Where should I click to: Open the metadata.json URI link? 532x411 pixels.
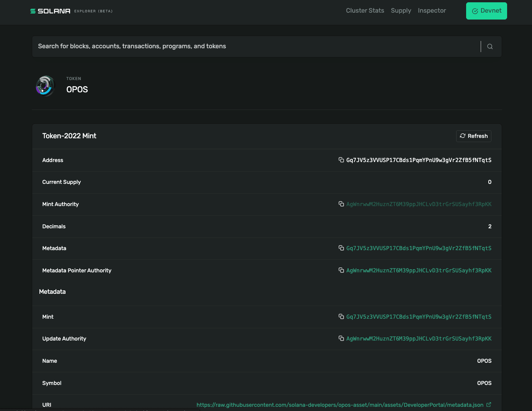pos(340,405)
